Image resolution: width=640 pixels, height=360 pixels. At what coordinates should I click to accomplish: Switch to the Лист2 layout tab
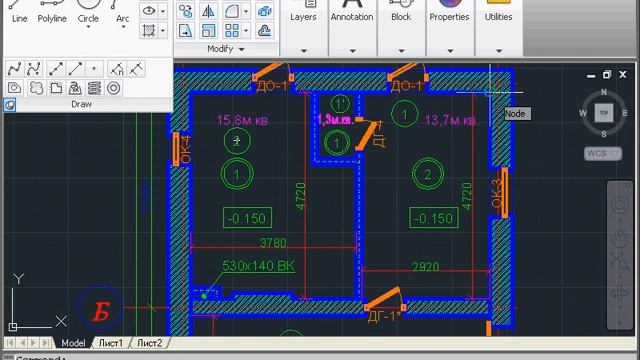pyautogui.click(x=149, y=343)
